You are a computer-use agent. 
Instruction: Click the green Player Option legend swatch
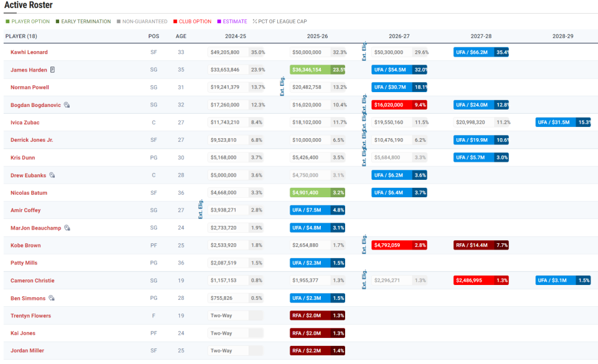(x=7, y=21)
